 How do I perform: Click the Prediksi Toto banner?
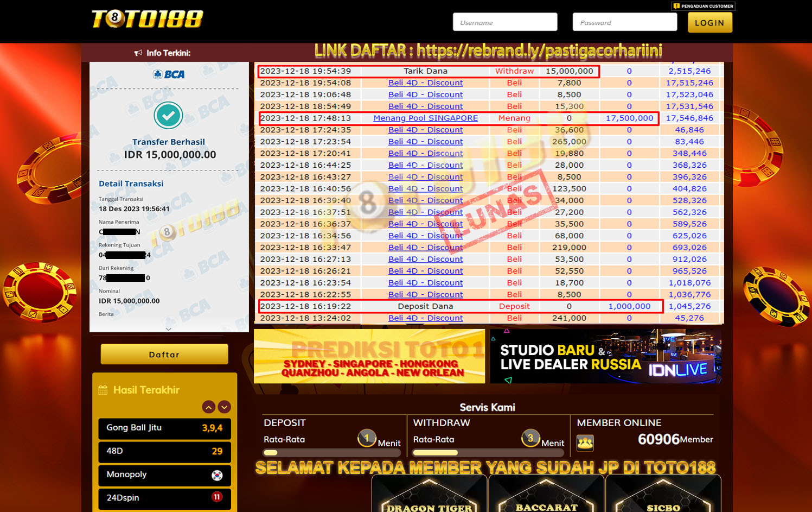click(x=369, y=356)
